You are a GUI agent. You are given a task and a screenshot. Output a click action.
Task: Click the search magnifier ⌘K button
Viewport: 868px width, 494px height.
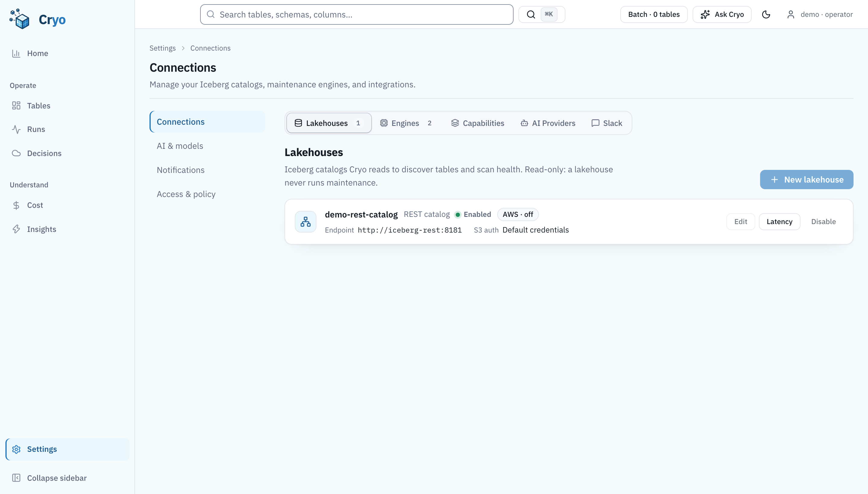541,14
